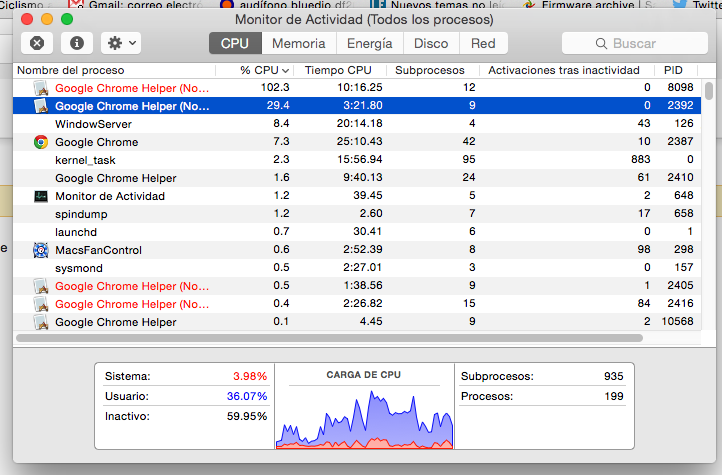This screenshot has width=722, height=475.
Task: Select the spindump process row
Action: coord(357,214)
